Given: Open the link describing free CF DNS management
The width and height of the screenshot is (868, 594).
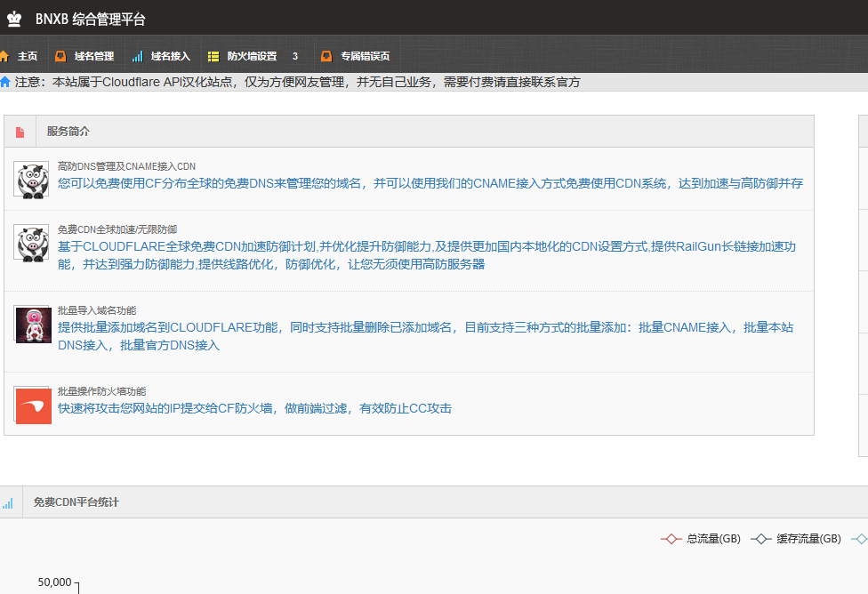Looking at the screenshot, I should pos(430,183).
